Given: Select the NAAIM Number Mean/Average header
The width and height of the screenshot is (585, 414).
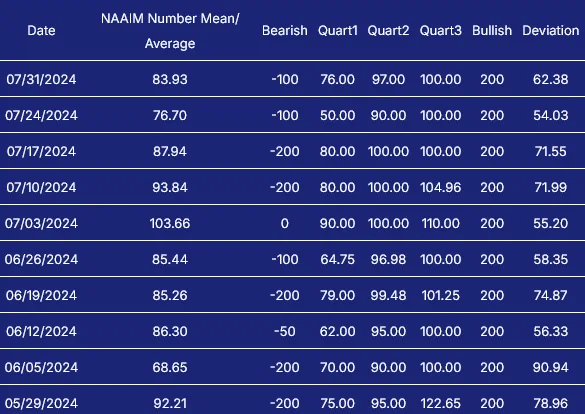Looking at the screenshot, I should (x=170, y=31).
